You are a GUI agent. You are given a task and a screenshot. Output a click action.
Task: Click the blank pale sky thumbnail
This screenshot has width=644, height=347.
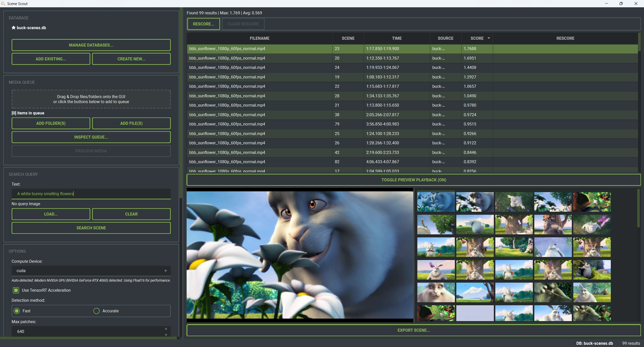tap(475, 313)
